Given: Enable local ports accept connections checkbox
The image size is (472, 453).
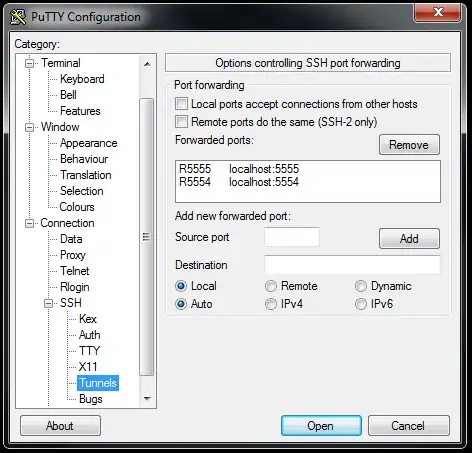Looking at the screenshot, I should point(181,104).
